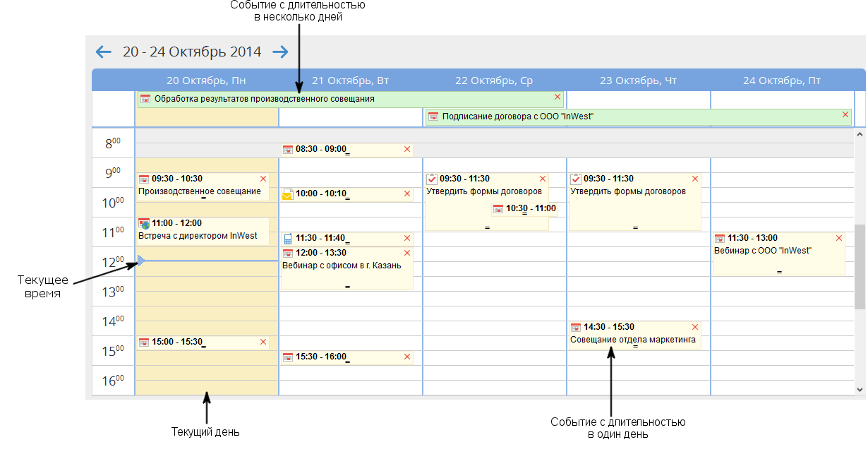Delete the 'Обработка результатов производственного совещания' event

pos(557,97)
